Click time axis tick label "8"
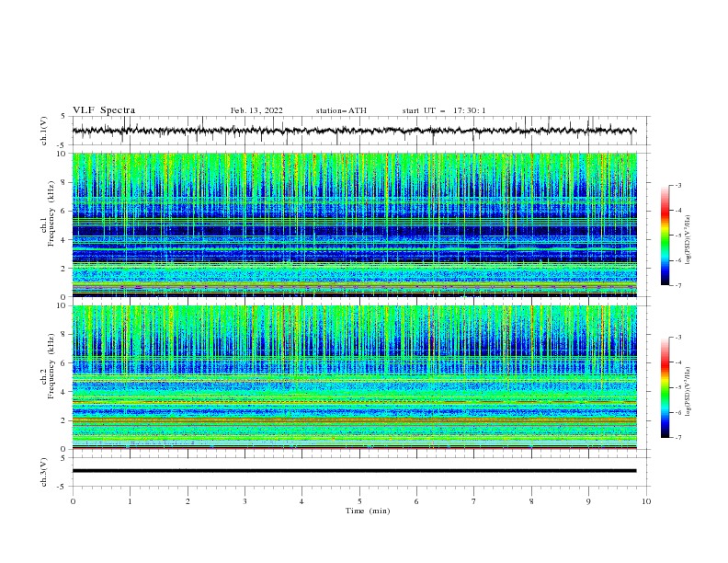728x563 pixels. click(531, 501)
